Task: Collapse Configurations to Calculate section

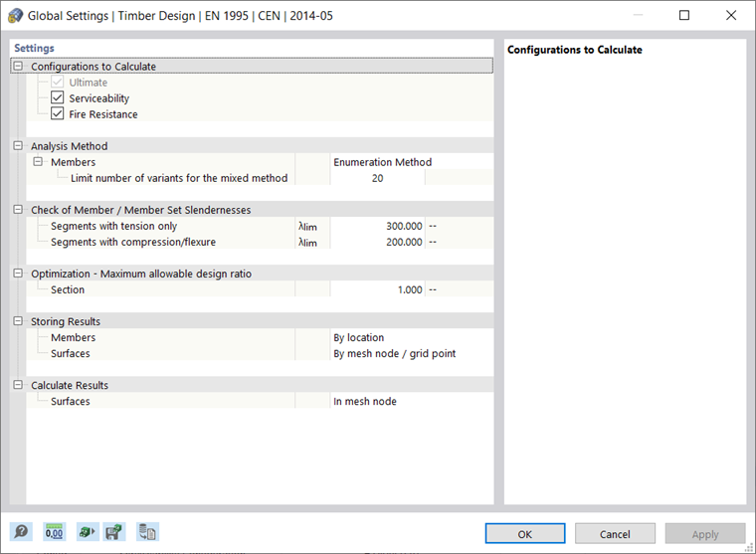Action: click(18, 66)
